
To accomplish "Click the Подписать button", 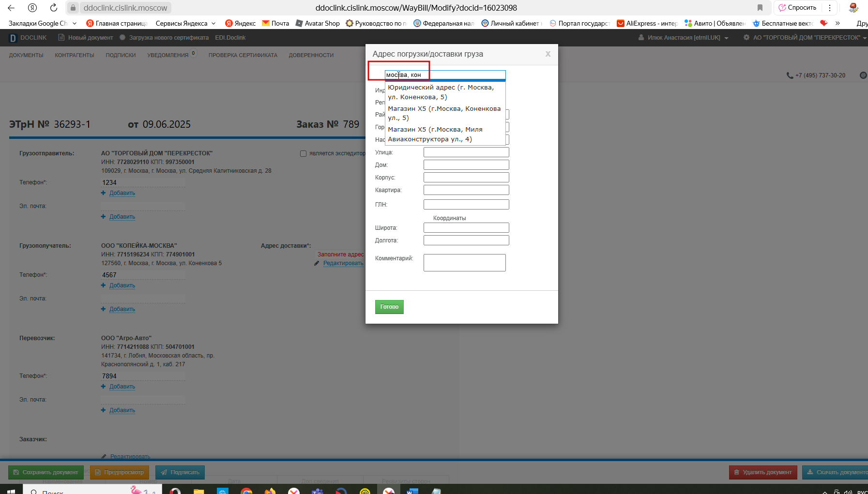I will coord(180,472).
